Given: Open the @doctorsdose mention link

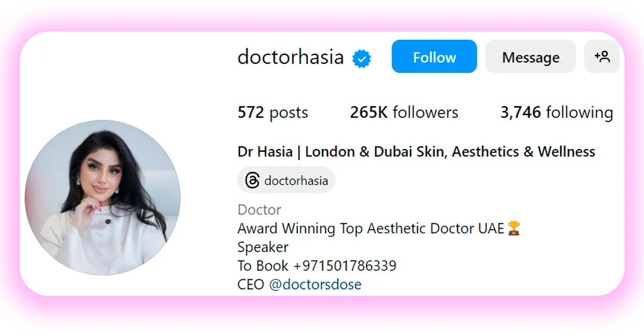Looking at the screenshot, I should coord(316,284).
